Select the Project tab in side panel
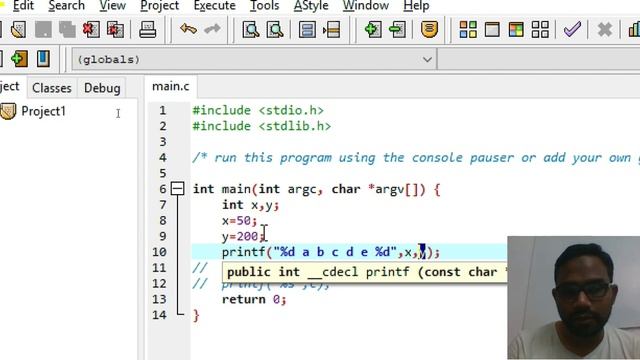 (x=11, y=87)
